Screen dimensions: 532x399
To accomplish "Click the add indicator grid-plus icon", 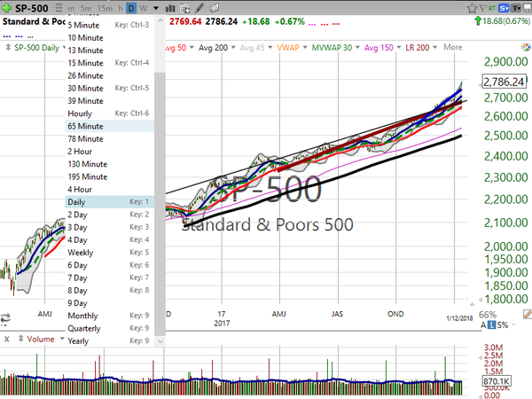I will tap(185, 9).
